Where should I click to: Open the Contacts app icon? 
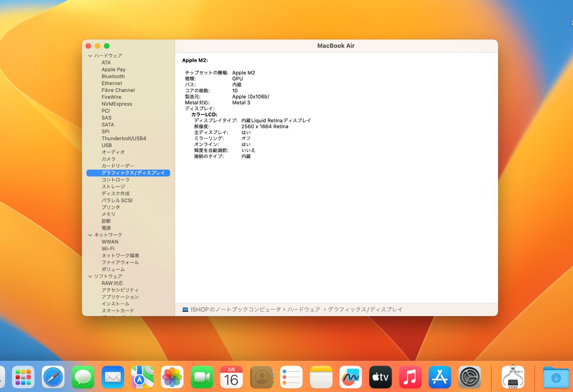pos(261,377)
